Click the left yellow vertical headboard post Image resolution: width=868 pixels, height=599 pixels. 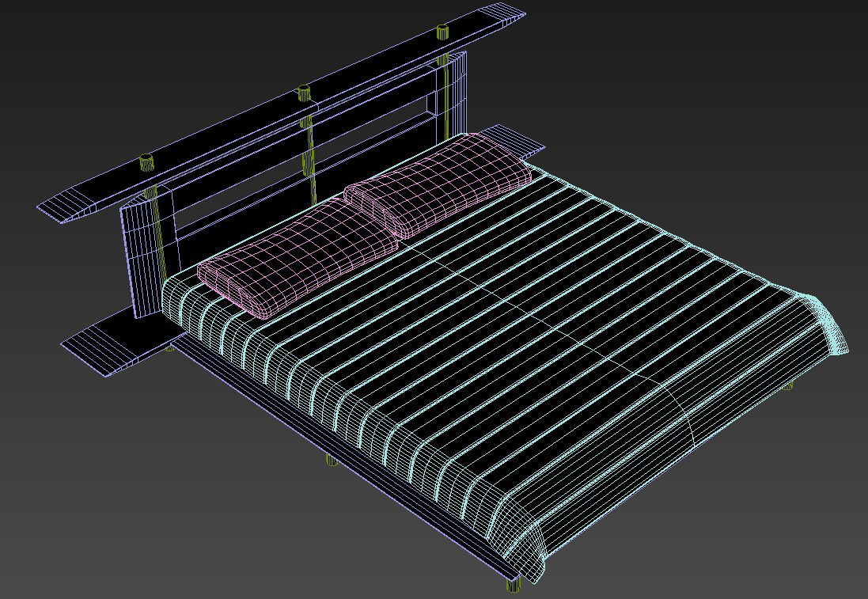coord(161,237)
